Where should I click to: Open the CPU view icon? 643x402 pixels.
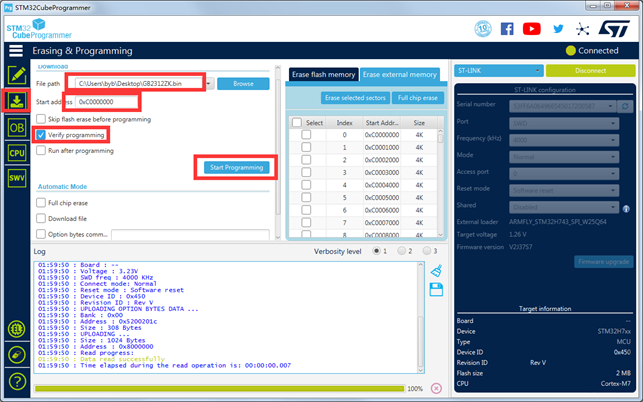(17, 153)
